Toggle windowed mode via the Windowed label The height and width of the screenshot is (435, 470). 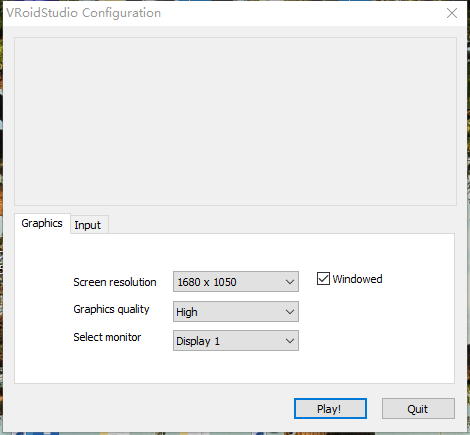(357, 279)
